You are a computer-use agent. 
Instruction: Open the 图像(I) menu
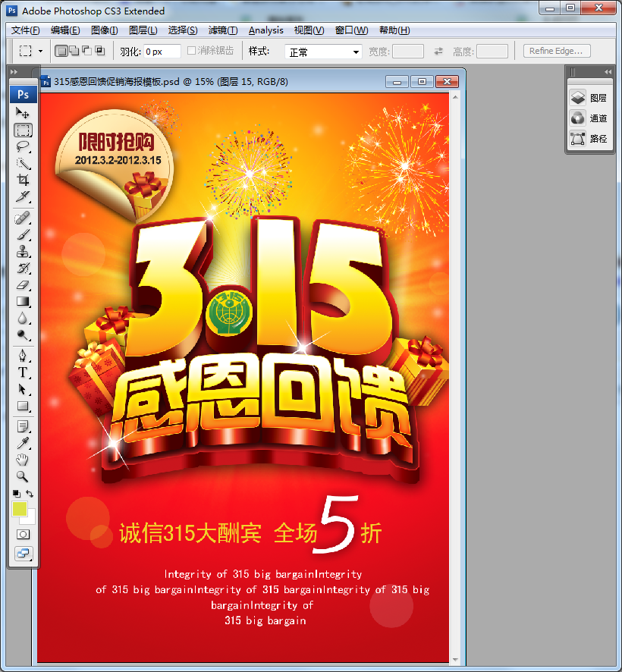(104, 30)
